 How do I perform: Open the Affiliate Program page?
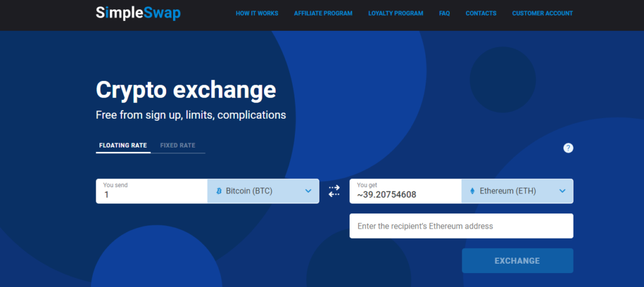pyautogui.click(x=323, y=14)
